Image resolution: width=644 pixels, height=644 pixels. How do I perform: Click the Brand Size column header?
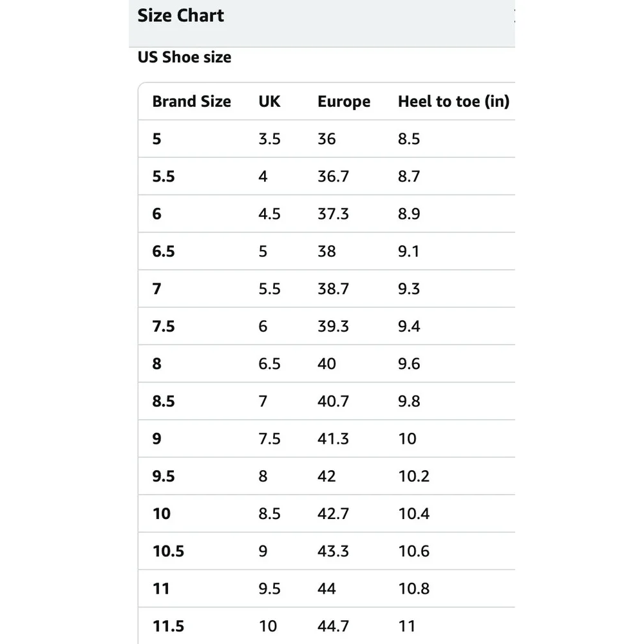(x=191, y=102)
